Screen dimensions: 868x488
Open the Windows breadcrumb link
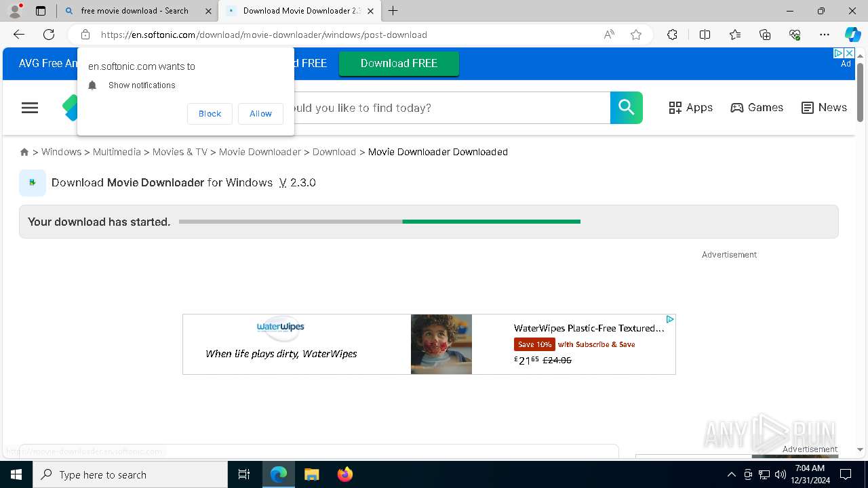(61, 152)
